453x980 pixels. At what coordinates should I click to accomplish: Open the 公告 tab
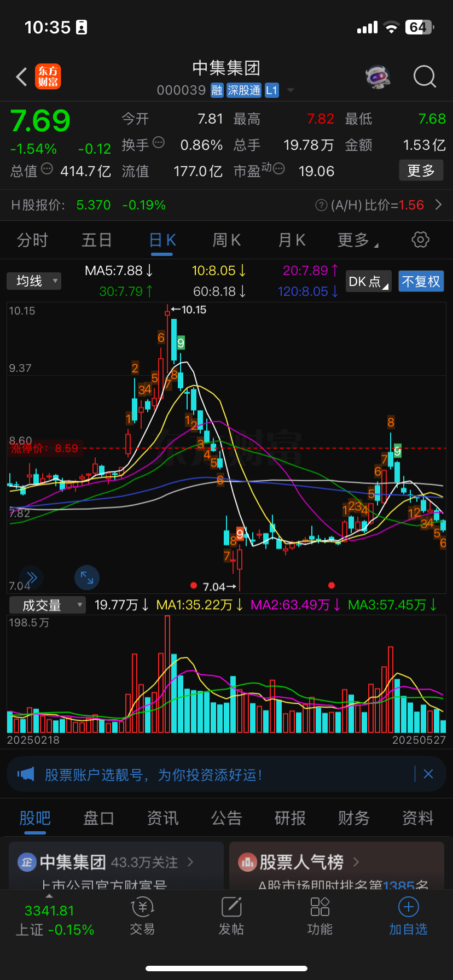point(226,818)
